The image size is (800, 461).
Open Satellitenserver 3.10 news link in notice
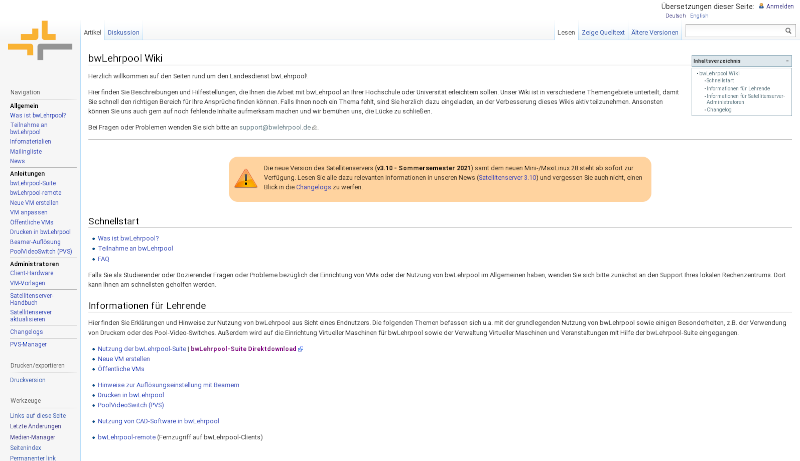(508, 177)
